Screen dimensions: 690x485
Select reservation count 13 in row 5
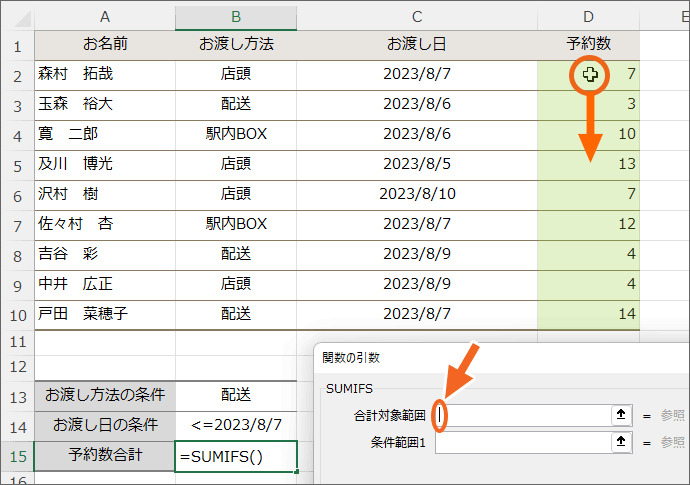[x=588, y=164]
